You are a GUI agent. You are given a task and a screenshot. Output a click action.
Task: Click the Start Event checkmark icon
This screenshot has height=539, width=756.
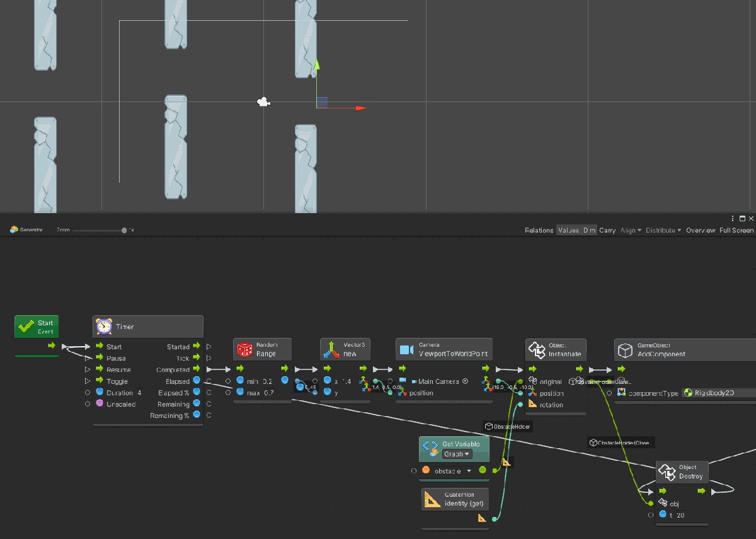pos(26,327)
